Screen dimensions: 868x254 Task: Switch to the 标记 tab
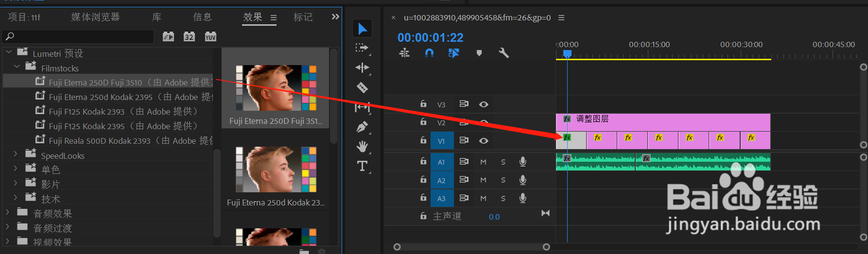click(x=303, y=17)
